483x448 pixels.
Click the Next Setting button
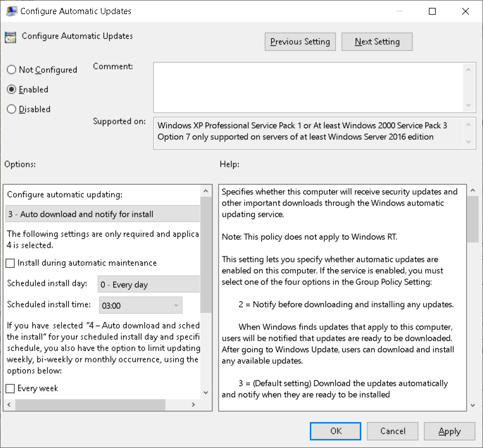[x=376, y=41]
